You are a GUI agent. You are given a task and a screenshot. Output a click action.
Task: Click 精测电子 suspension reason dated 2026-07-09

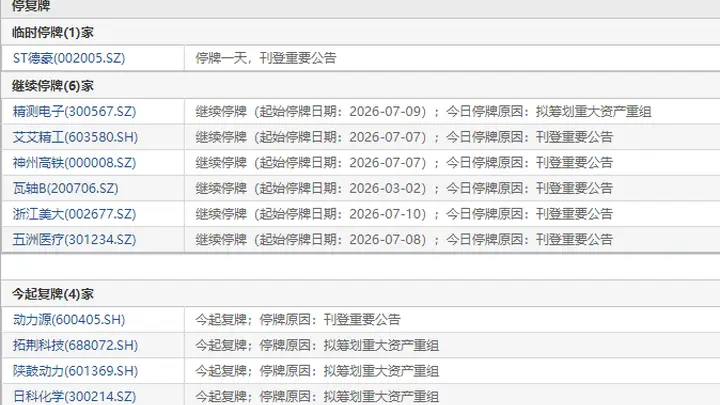point(423,112)
